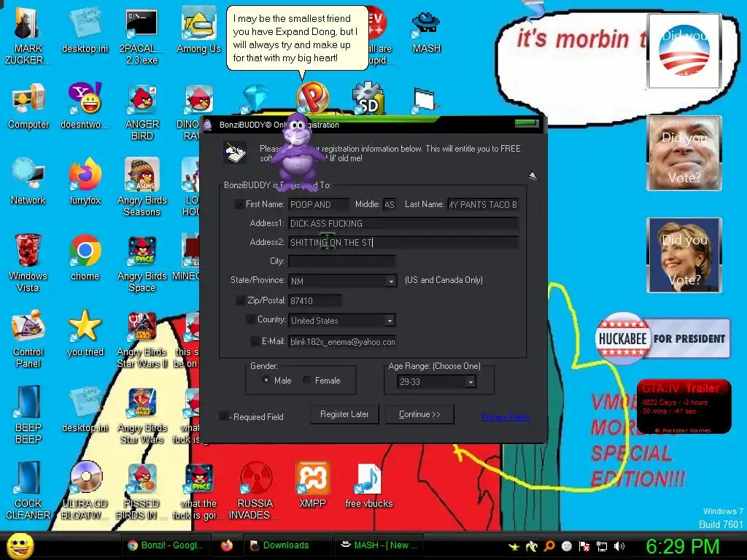Click the empty City input field
This screenshot has height=560, width=747.
[x=341, y=261]
